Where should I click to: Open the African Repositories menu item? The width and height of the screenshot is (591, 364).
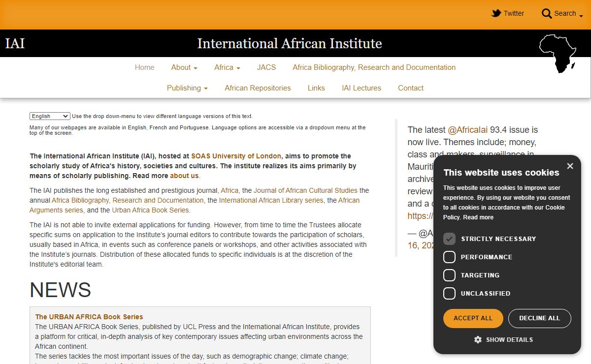(258, 88)
